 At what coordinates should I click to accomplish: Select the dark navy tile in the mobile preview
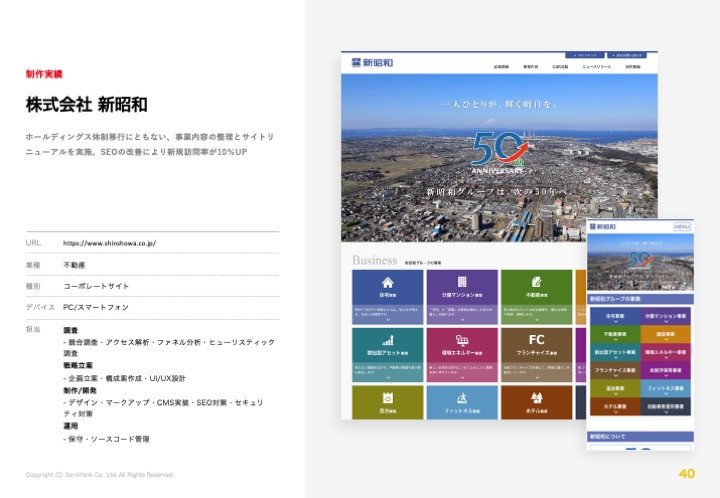tap(665, 406)
